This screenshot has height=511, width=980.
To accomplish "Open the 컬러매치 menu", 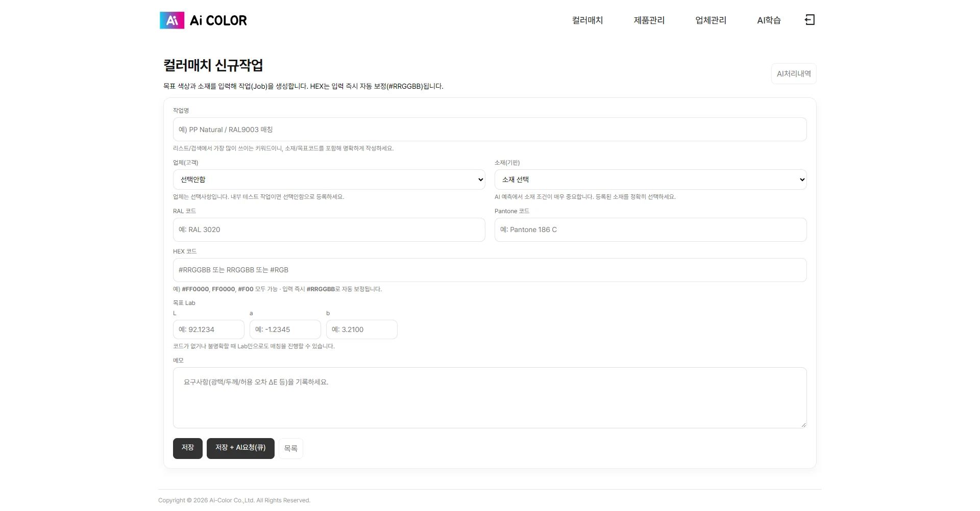I will (587, 20).
